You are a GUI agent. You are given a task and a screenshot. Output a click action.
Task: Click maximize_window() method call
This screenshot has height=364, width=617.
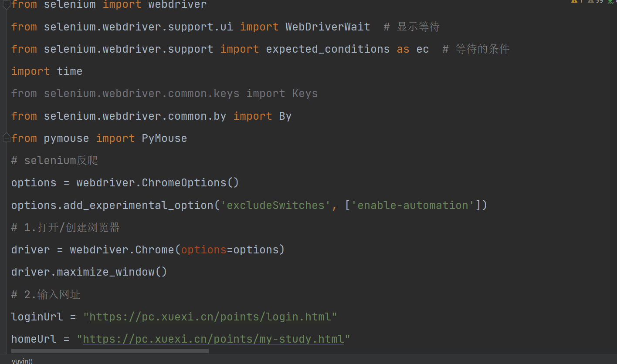[x=112, y=272]
